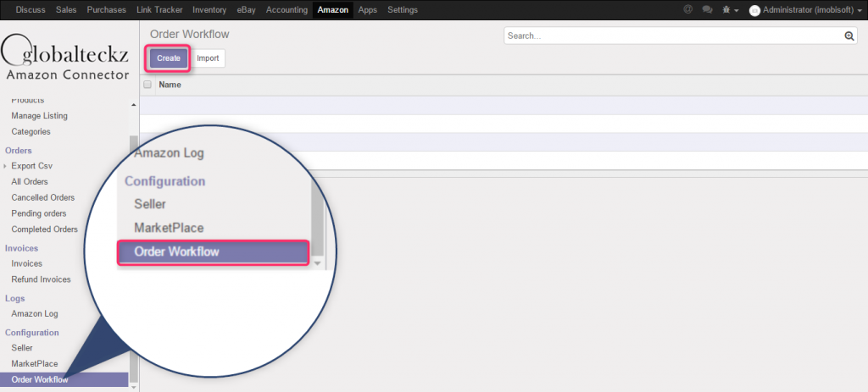Click the magnifier icon in search box
This screenshot has height=392, width=868.
click(x=849, y=36)
